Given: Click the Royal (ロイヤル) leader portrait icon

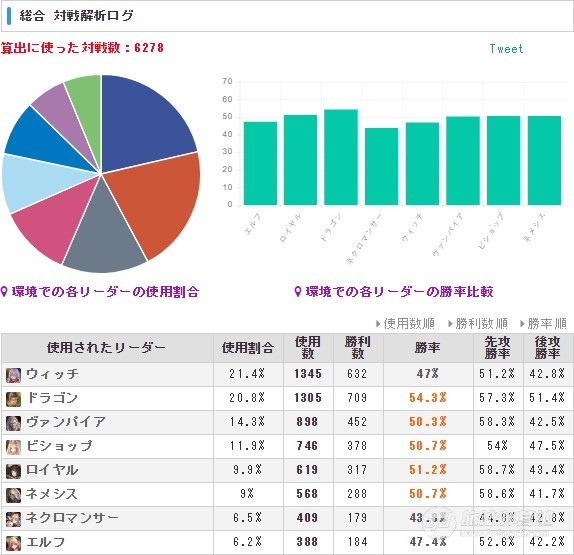Looking at the screenshot, I should point(13,472).
